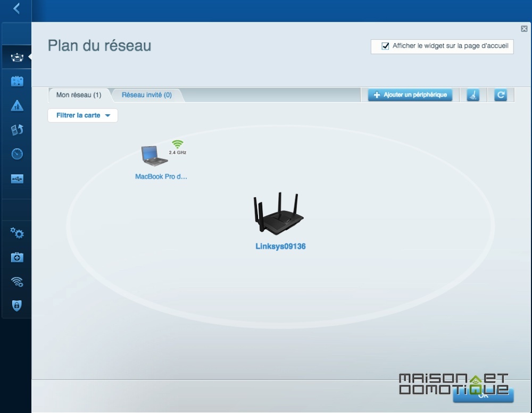Expand the Filtrer la carte dropdown
The width and height of the screenshot is (532, 413).
83,116
